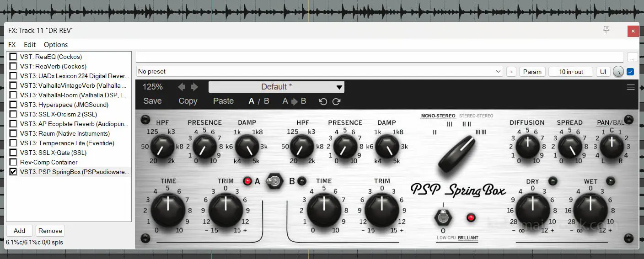Flip the A/B spring selector switch
Screen dimensions: 644x259
point(274,181)
